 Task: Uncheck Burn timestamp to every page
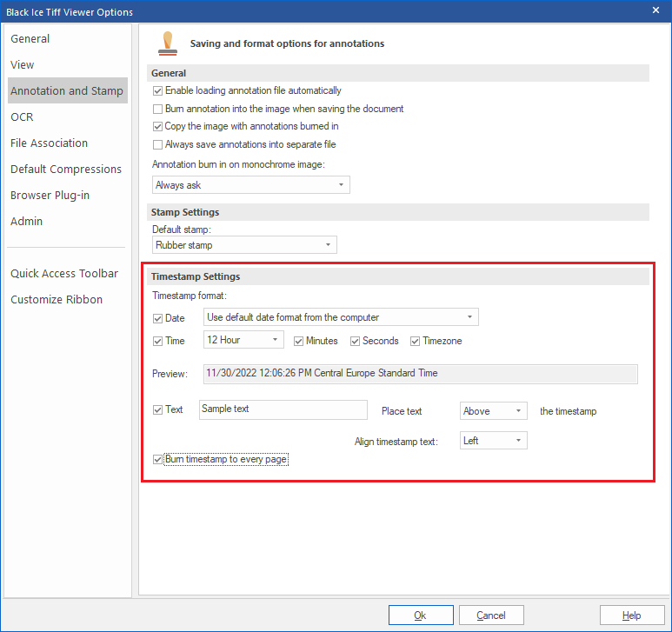coord(158,459)
